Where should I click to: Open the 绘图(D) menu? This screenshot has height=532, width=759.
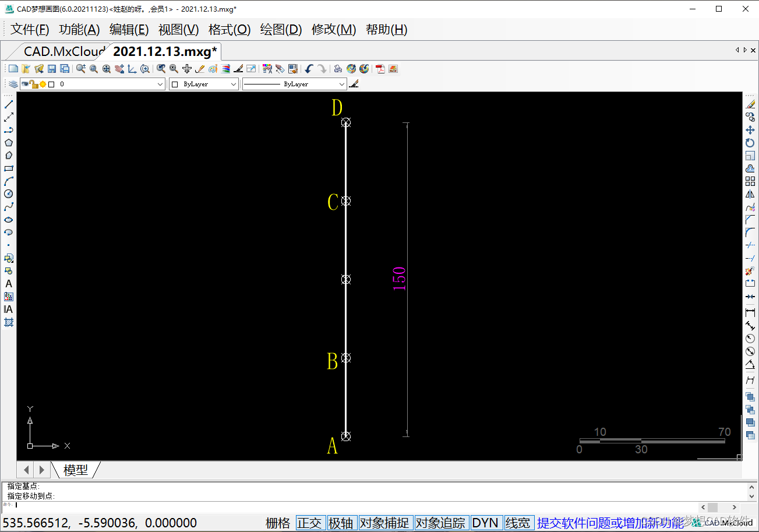coord(281,30)
